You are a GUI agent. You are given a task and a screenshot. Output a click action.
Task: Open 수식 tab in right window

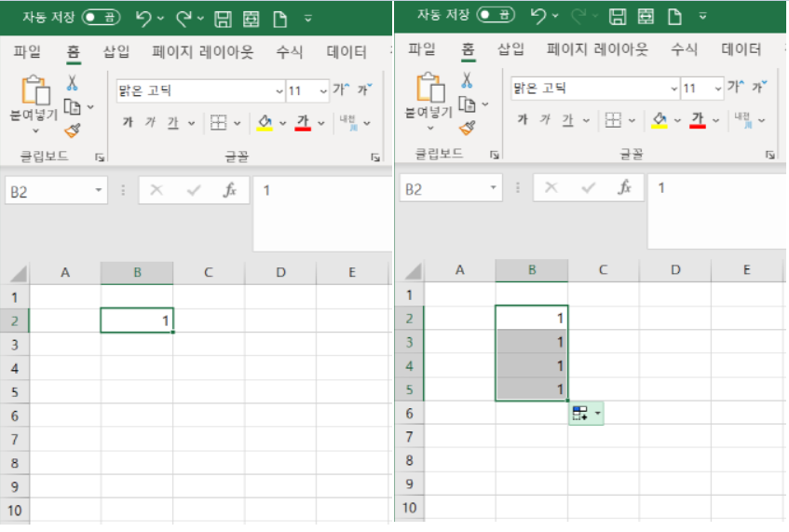[x=684, y=48]
